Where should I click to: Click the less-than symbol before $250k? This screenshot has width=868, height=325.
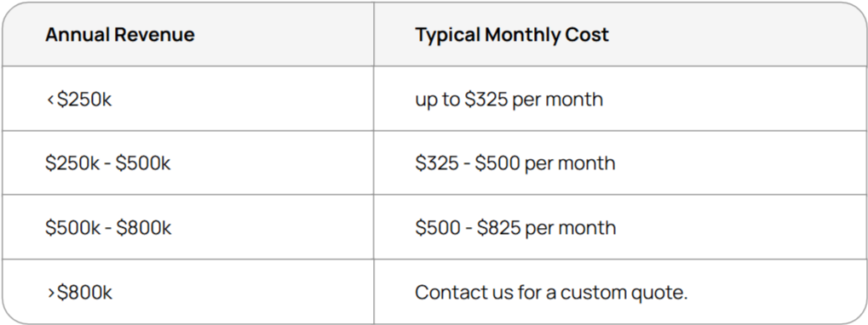(50, 100)
